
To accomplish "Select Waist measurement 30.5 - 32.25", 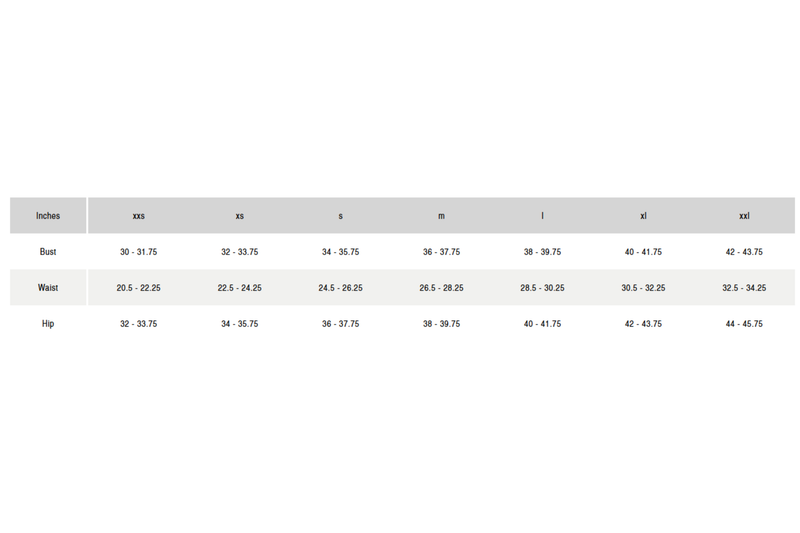I will point(643,288).
